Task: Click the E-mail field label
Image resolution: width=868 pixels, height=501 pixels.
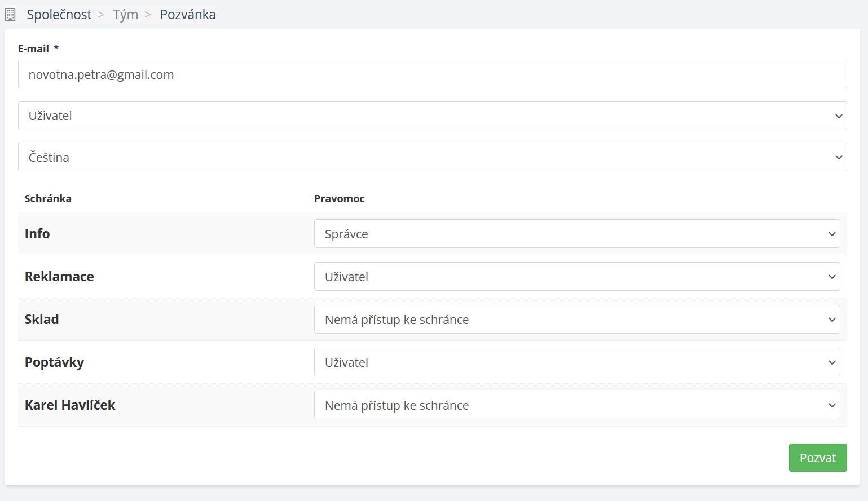Action: click(34, 49)
